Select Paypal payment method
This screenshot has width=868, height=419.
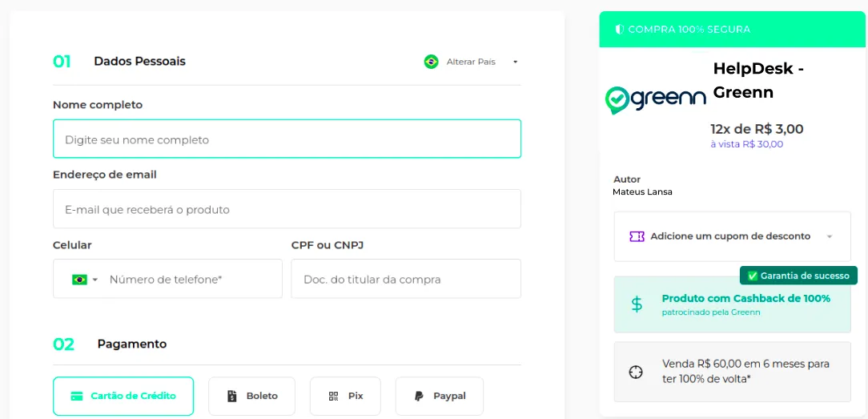440,397
